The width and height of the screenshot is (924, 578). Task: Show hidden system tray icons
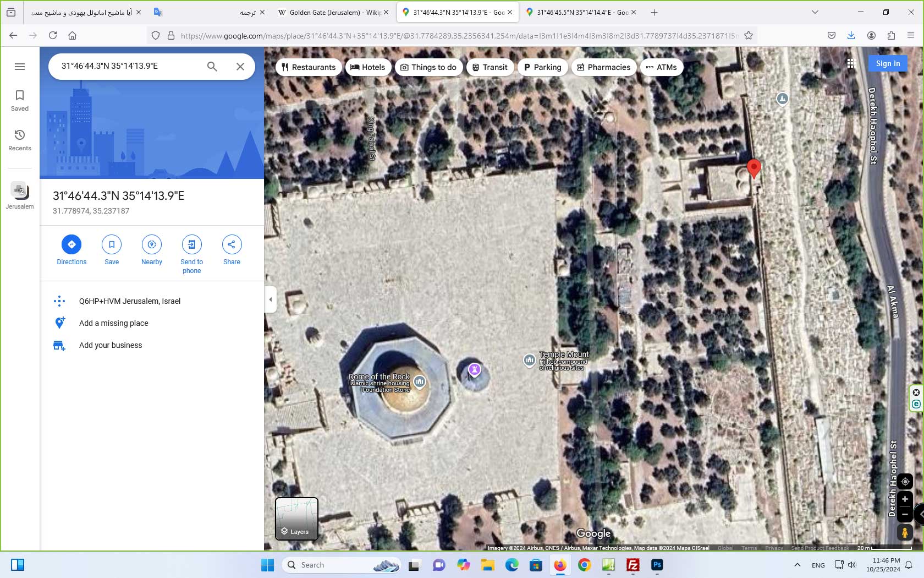coord(797,565)
